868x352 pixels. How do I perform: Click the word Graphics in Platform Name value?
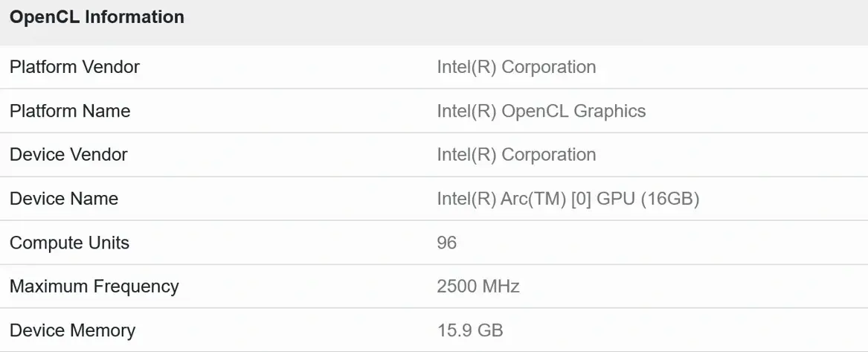(x=608, y=111)
